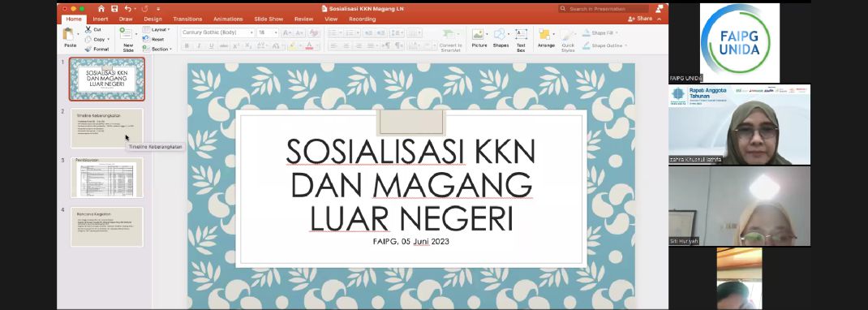Image resolution: width=868 pixels, height=310 pixels.
Task: Increase the font size
Action: coord(286,32)
